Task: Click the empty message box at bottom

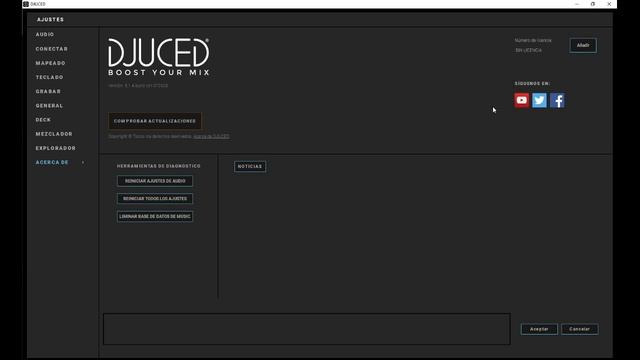Action: point(307,329)
